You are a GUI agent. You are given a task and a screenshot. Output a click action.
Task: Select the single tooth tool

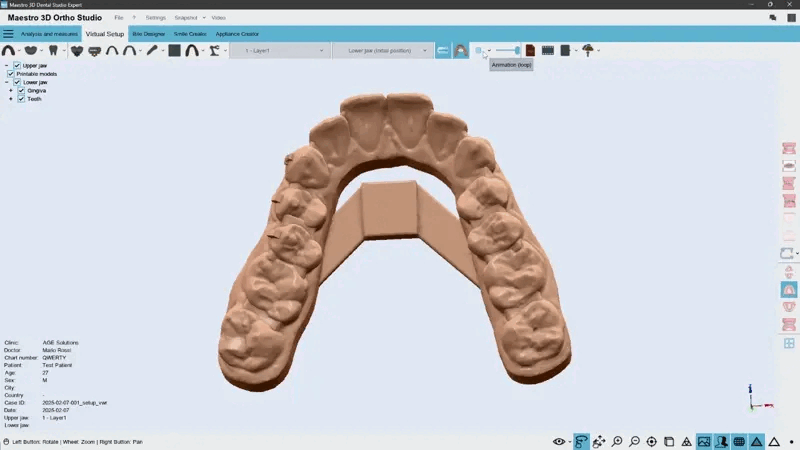point(53,51)
